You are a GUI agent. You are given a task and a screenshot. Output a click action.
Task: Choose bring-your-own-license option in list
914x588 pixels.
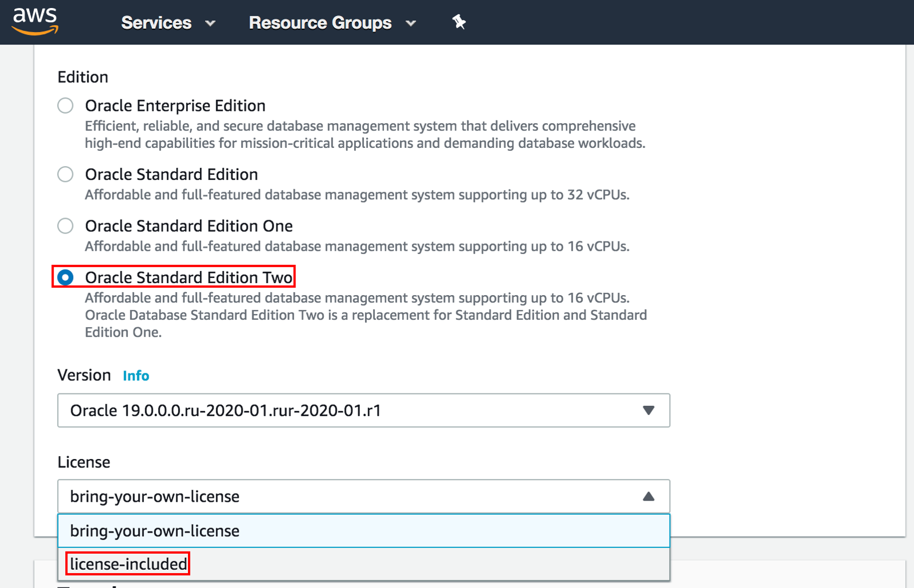tap(363, 531)
